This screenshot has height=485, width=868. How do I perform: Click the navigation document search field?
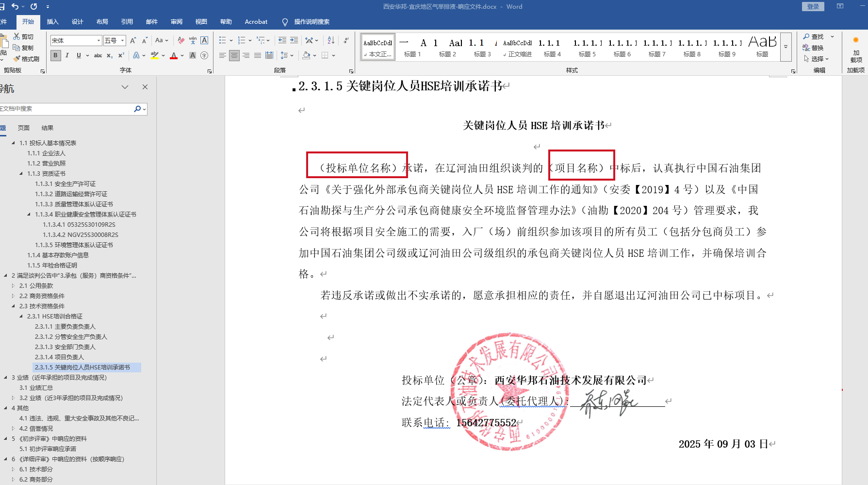tap(67, 109)
